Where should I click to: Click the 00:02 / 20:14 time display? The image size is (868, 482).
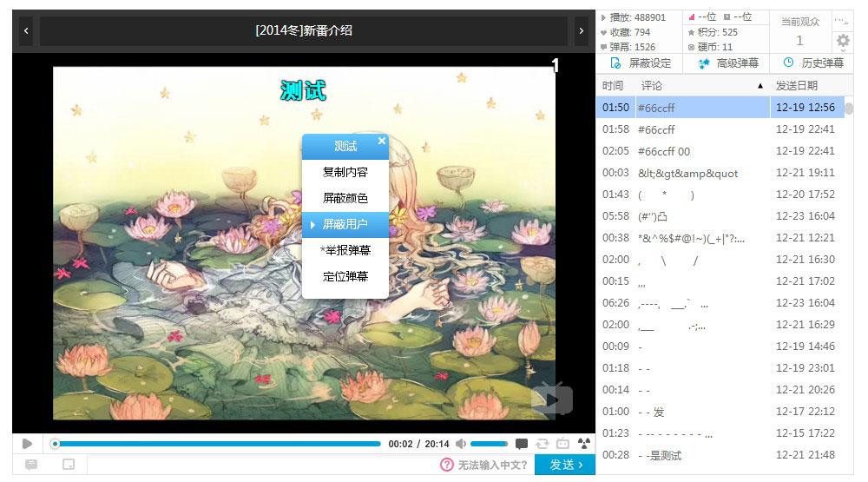(x=418, y=444)
